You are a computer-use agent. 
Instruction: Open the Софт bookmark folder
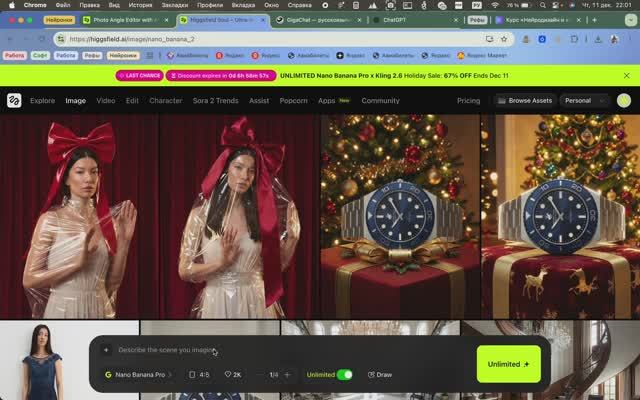40,56
